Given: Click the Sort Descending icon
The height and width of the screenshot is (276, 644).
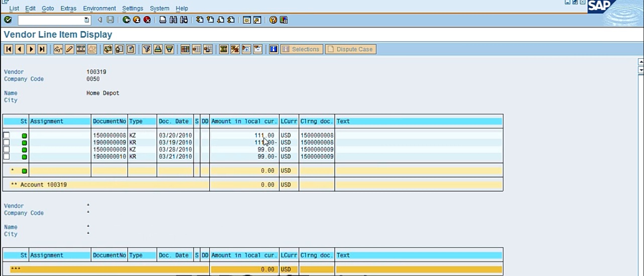Looking at the screenshot, I should (169, 49).
